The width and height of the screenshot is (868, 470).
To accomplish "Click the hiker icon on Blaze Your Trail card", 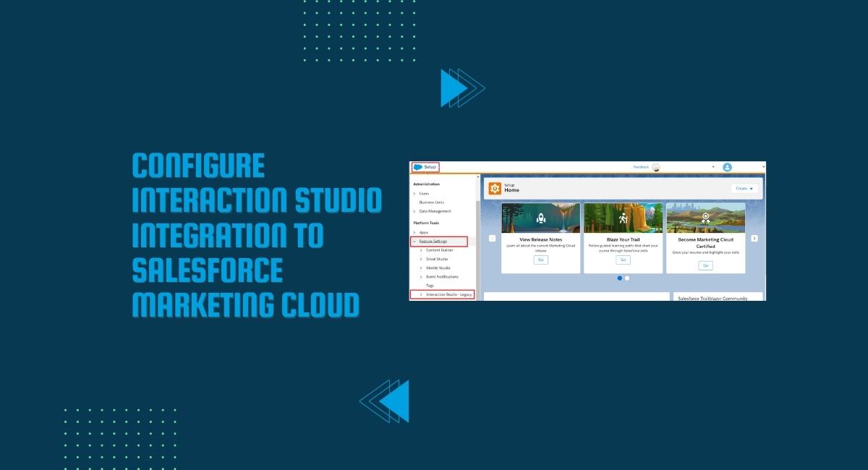I will coord(623,218).
